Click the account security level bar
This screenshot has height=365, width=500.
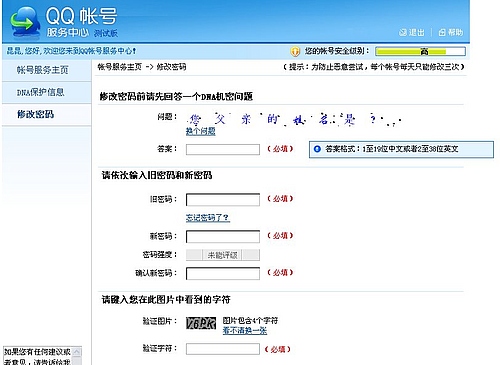coord(420,51)
